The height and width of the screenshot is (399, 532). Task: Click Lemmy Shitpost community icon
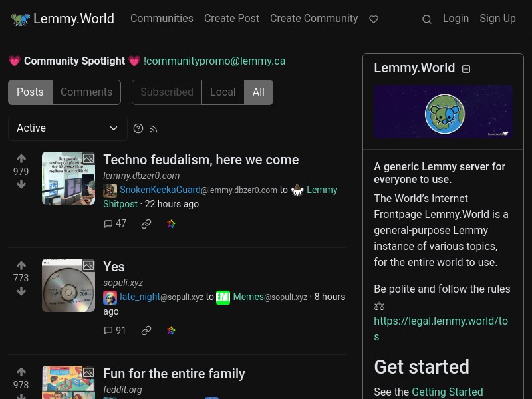[x=297, y=190]
